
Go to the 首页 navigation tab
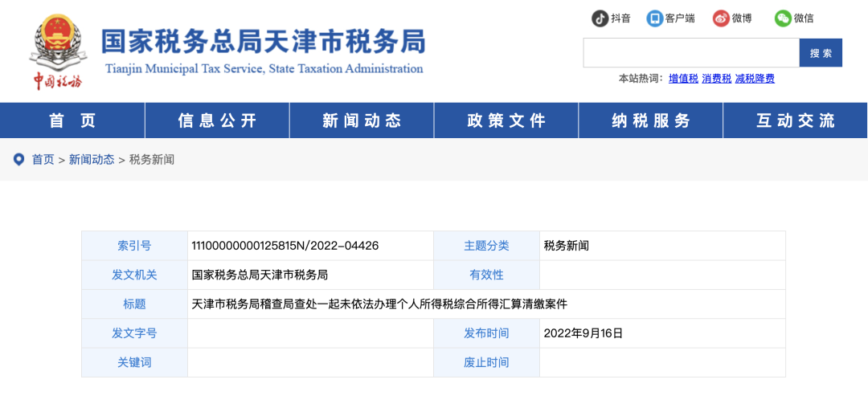(72, 120)
